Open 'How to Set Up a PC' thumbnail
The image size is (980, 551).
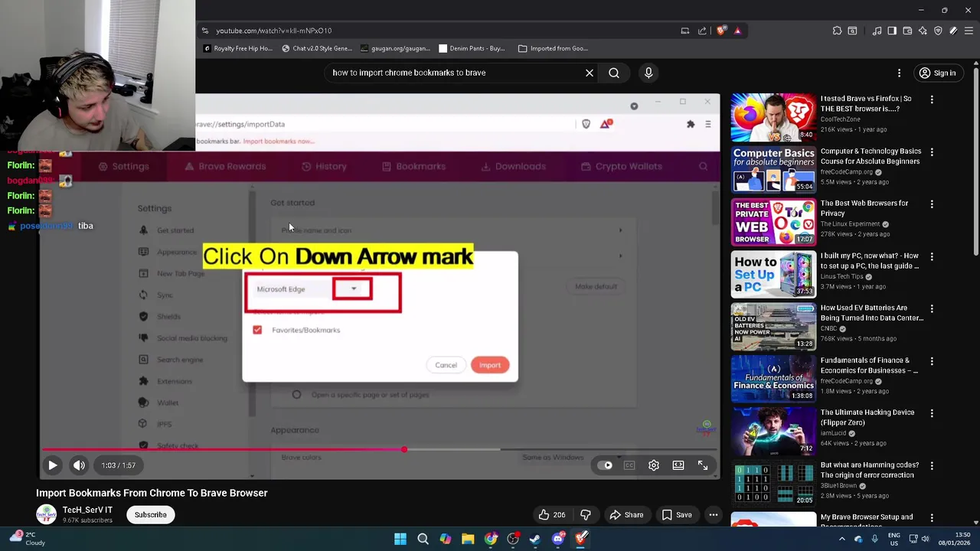[773, 275]
